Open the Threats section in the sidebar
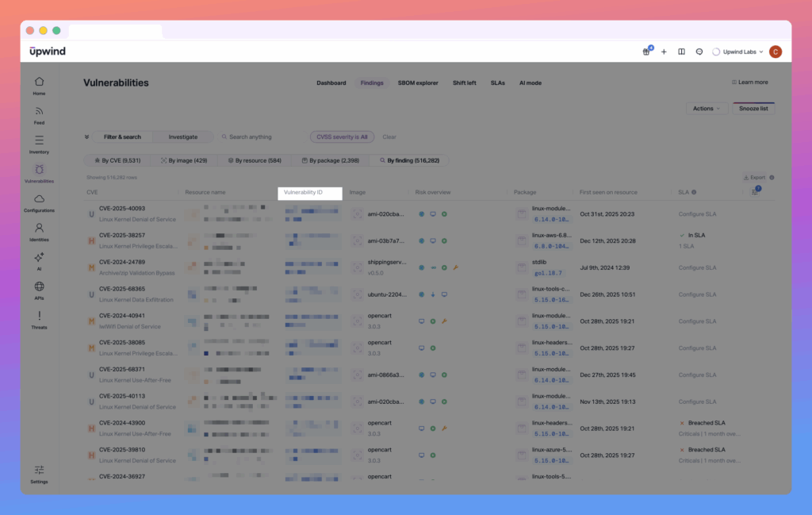This screenshot has height=515, width=812. pyautogui.click(x=39, y=320)
